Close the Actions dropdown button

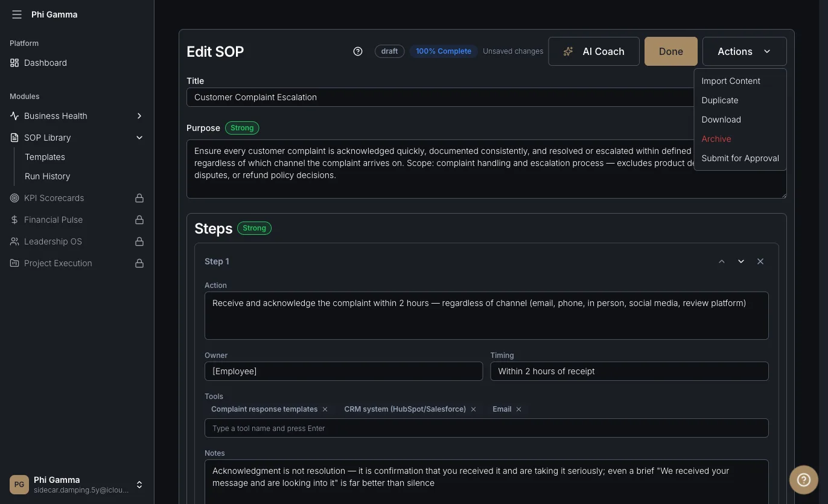[x=744, y=51]
